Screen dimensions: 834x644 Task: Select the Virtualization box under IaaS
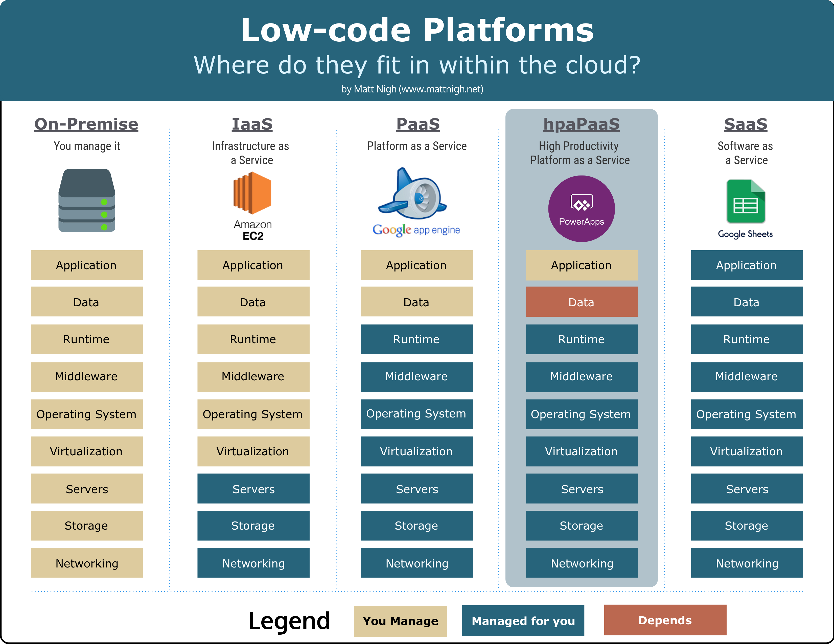coord(253,451)
